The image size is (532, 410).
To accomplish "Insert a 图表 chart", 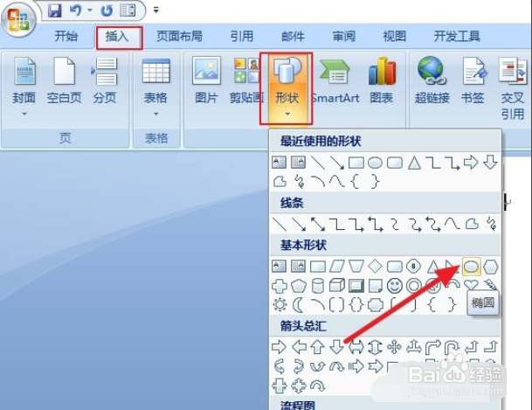I will [382, 81].
